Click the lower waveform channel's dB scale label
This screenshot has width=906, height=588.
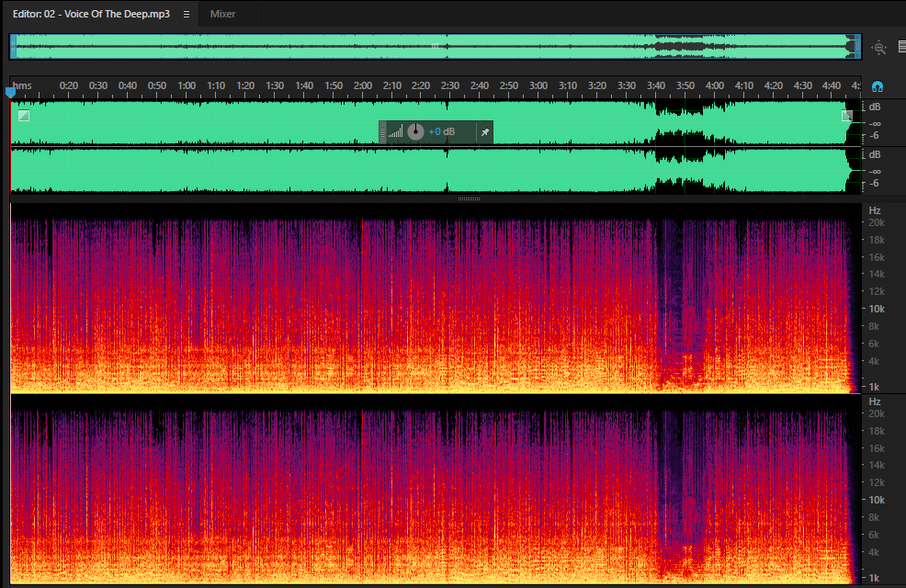point(874,154)
